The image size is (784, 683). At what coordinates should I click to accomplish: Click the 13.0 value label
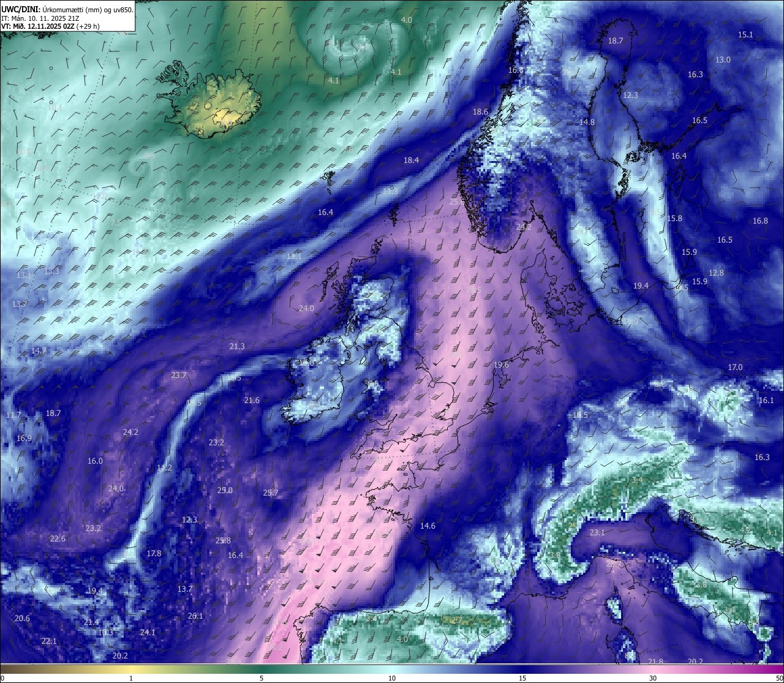723,59
